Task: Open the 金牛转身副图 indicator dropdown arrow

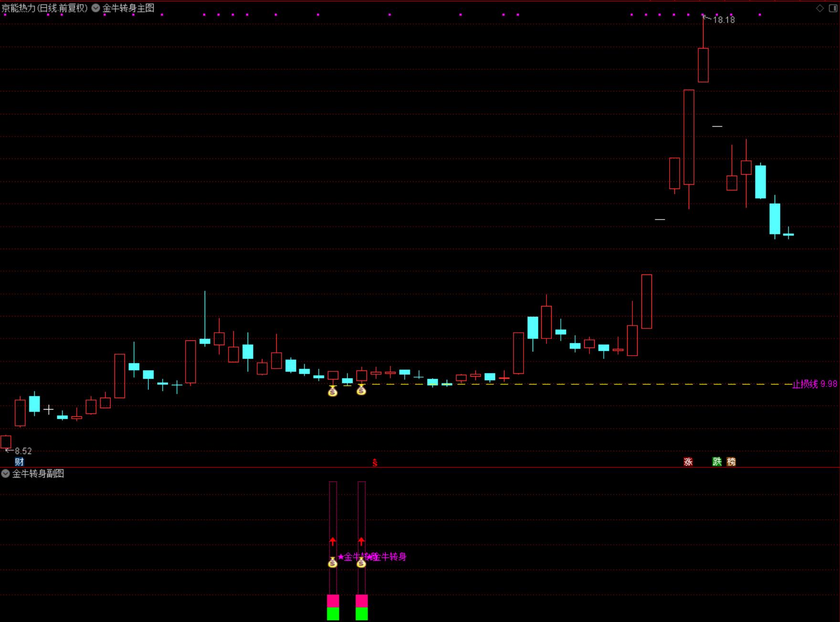Action: (5, 474)
